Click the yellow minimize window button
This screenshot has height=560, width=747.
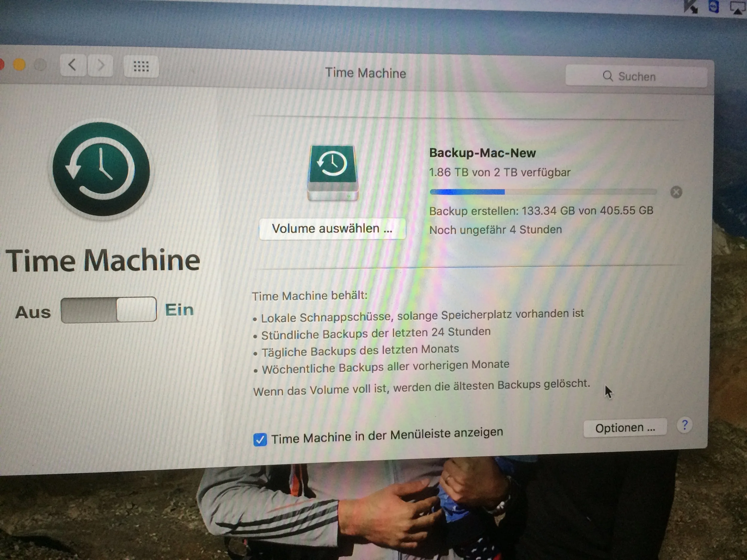coord(19,65)
